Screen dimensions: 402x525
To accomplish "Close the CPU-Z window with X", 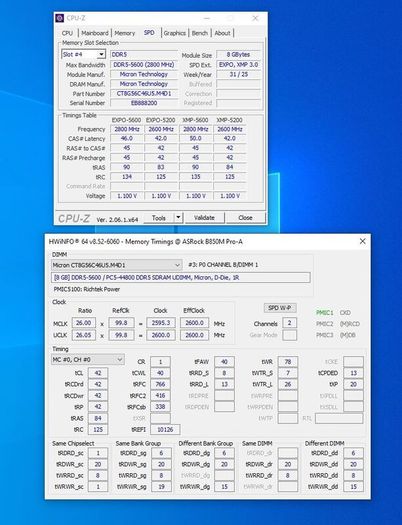I will tap(255, 18).
